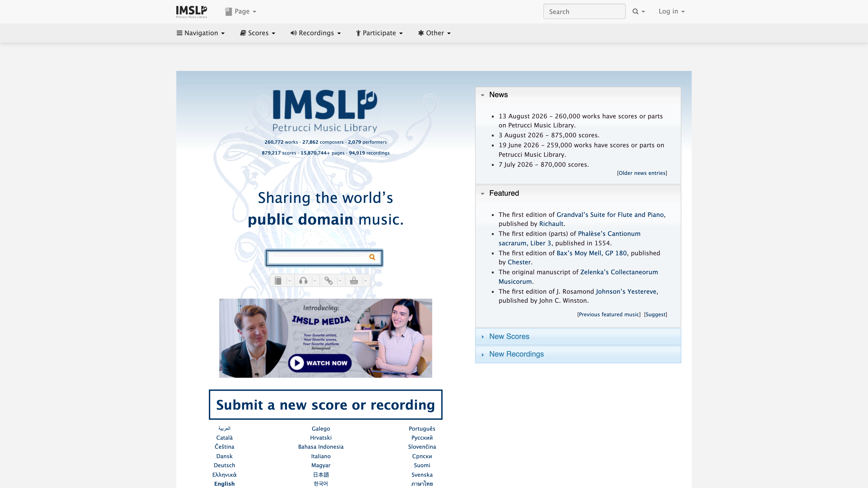
Task: Open the Richault publisher link
Action: 551,224
